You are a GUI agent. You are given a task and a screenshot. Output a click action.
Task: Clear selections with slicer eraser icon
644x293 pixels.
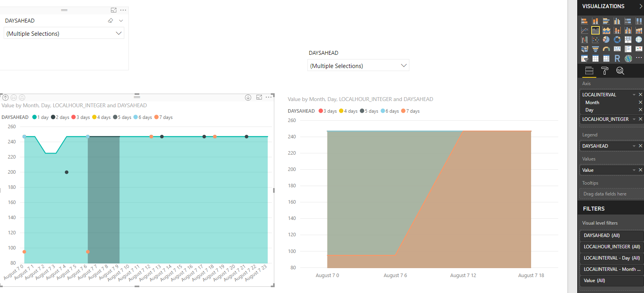(x=111, y=21)
